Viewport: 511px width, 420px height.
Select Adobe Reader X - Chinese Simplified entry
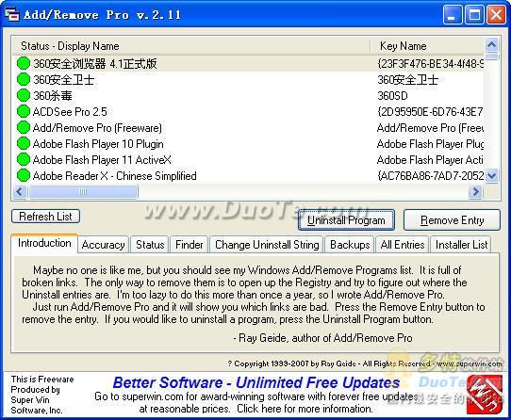click(x=115, y=176)
